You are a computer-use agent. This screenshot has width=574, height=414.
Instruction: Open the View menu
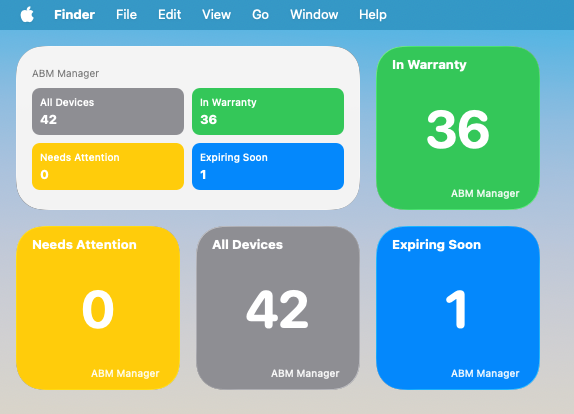(216, 15)
